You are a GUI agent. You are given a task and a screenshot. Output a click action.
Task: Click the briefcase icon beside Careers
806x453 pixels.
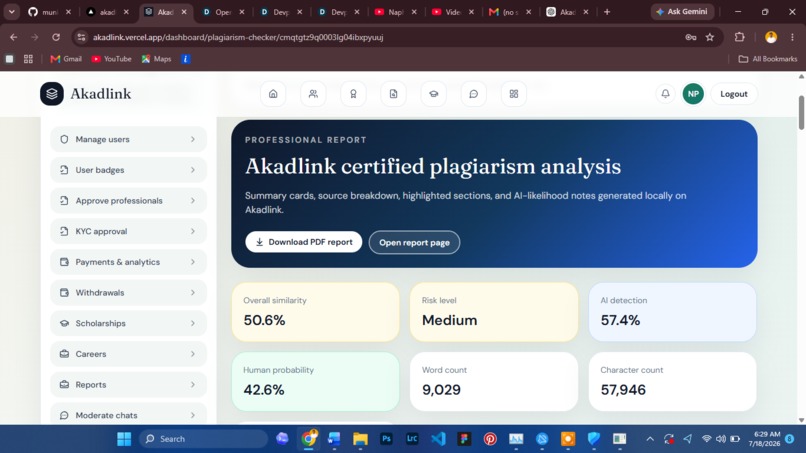click(64, 354)
